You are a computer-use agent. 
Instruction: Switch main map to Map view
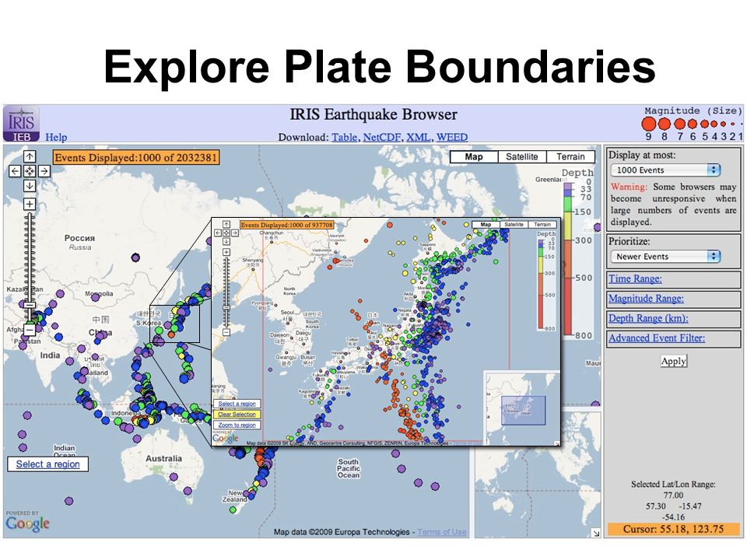pyautogui.click(x=474, y=156)
